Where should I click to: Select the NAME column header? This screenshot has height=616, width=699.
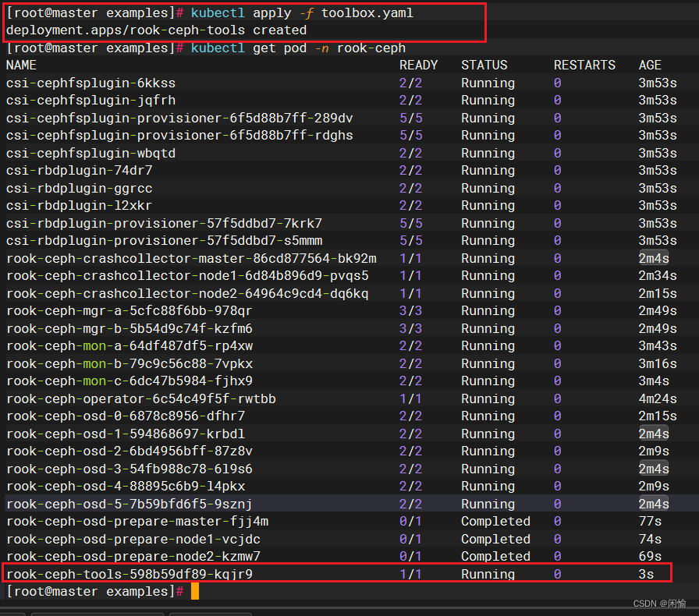pyautogui.click(x=22, y=65)
